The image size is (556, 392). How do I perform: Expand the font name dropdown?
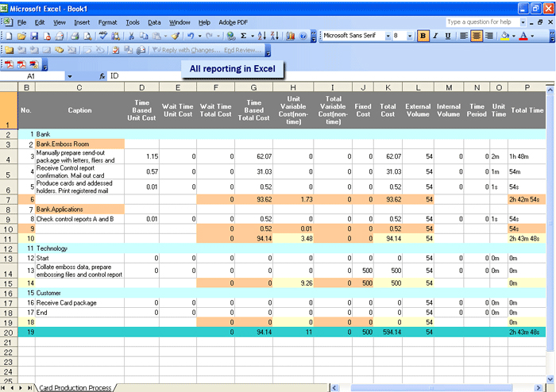(388, 36)
